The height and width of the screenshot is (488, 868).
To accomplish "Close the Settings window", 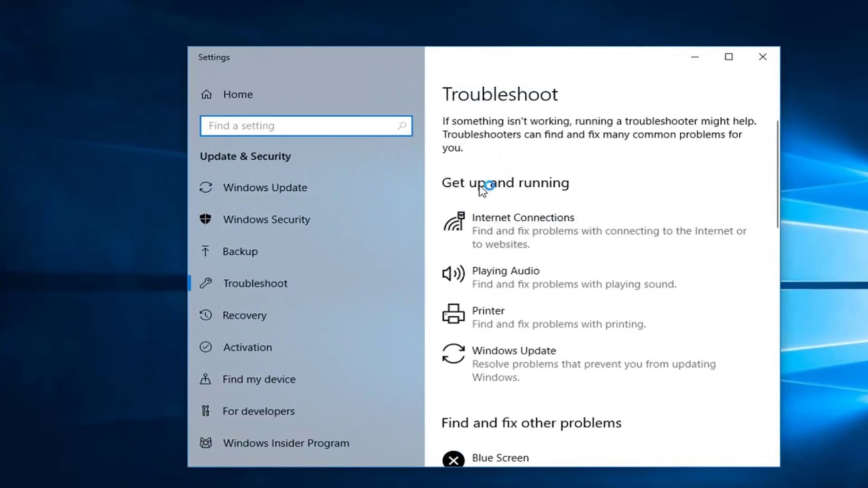I will (x=762, y=57).
